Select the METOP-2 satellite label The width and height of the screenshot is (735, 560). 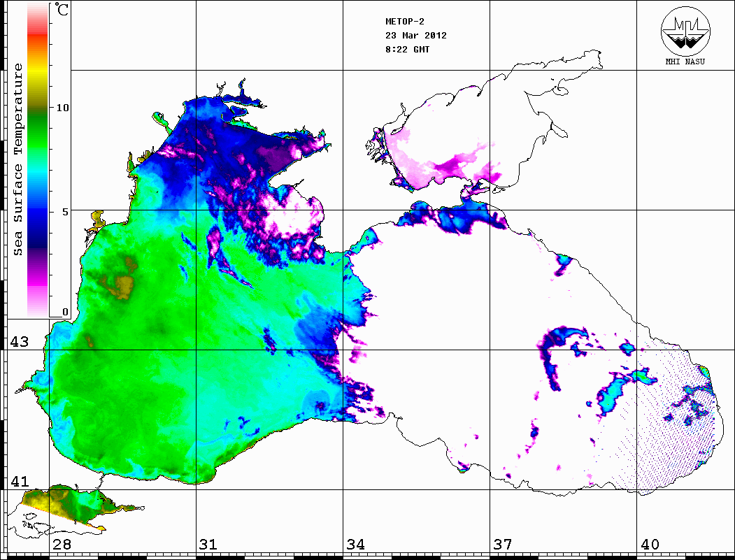point(405,22)
